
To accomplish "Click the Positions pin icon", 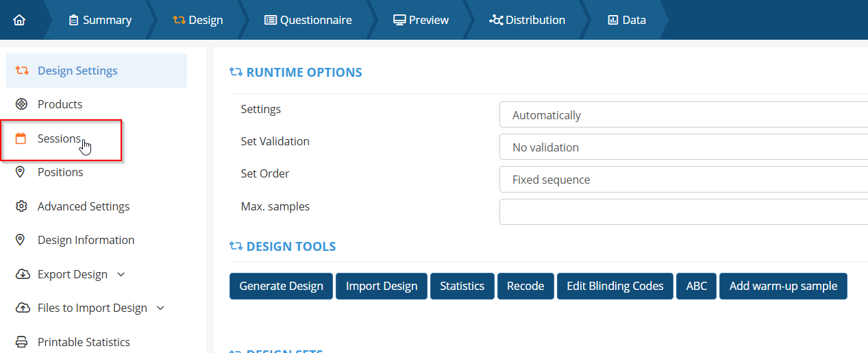I will tap(21, 172).
